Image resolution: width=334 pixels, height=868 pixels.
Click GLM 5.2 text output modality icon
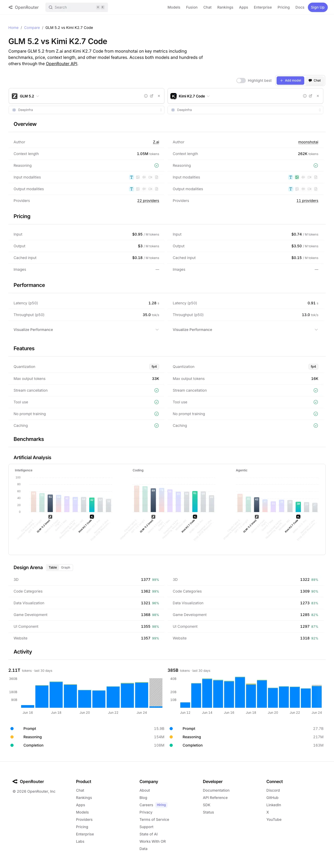(x=132, y=189)
